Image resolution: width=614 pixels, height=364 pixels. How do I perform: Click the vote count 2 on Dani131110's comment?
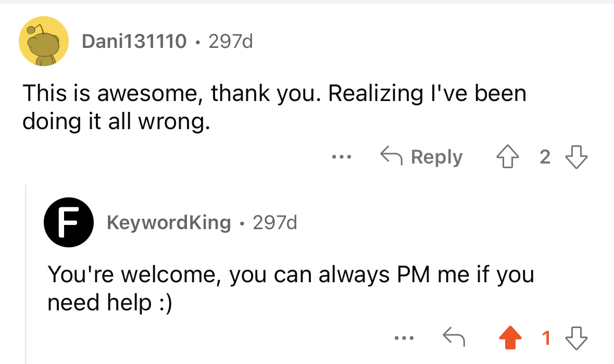[x=545, y=157]
